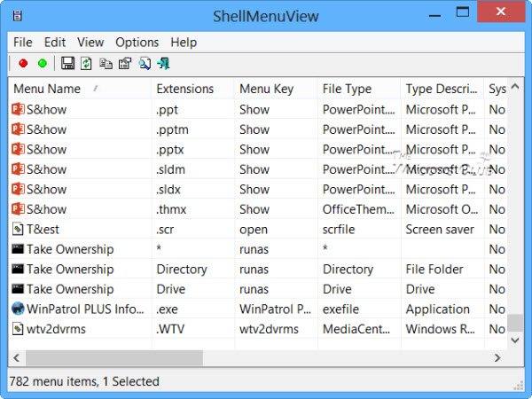532x399 pixels.
Task: Sort by Menu Name column header
Action: 53,89
